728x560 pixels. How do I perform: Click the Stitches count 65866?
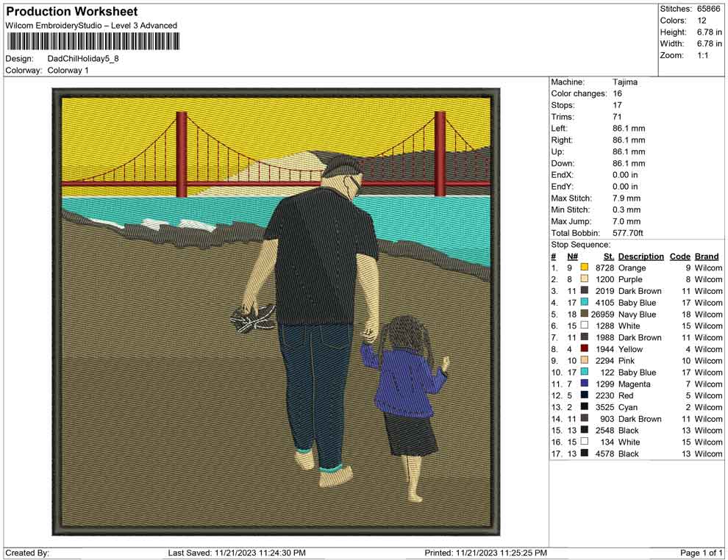709,9
